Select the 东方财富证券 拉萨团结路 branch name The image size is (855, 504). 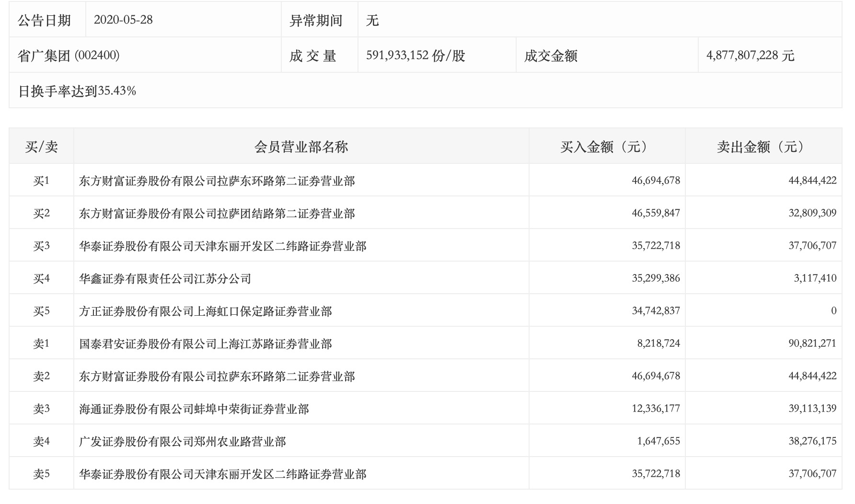tap(217, 213)
